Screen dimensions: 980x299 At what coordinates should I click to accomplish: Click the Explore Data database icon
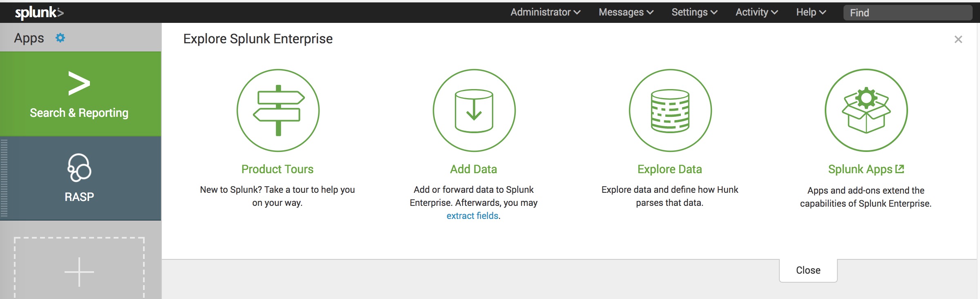tap(670, 110)
